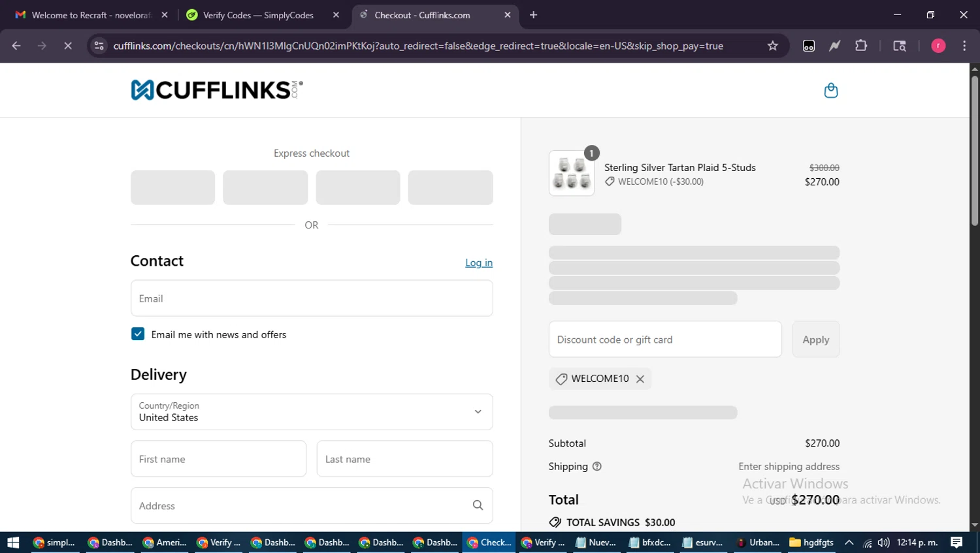Bookmark this page with the star icon
This screenshot has width=980, height=553.
pyautogui.click(x=773, y=46)
